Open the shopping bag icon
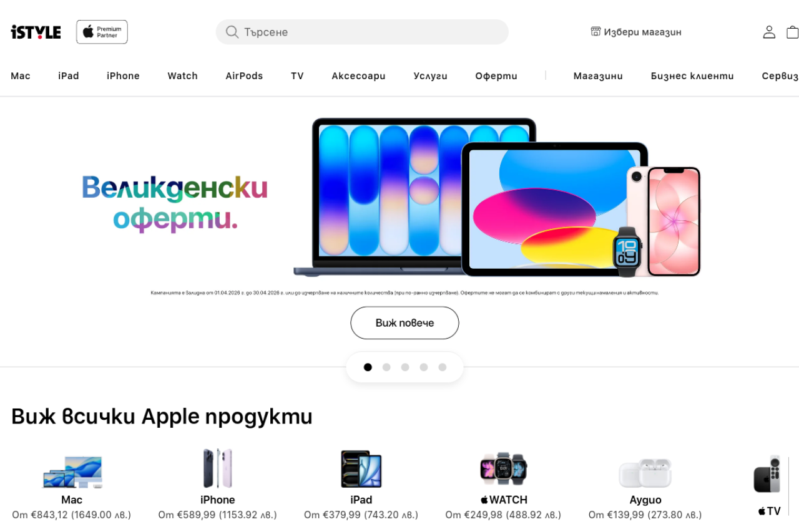 tap(792, 32)
